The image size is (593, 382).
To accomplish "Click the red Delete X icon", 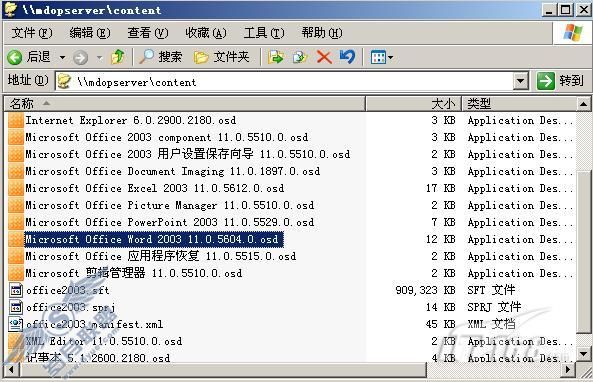I will pos(324,57).
